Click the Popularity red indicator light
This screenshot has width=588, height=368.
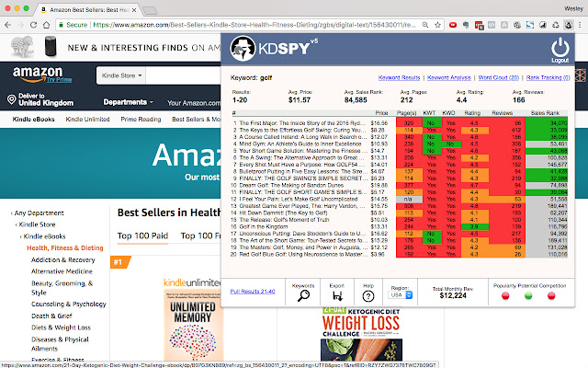(x=505, y=296)
